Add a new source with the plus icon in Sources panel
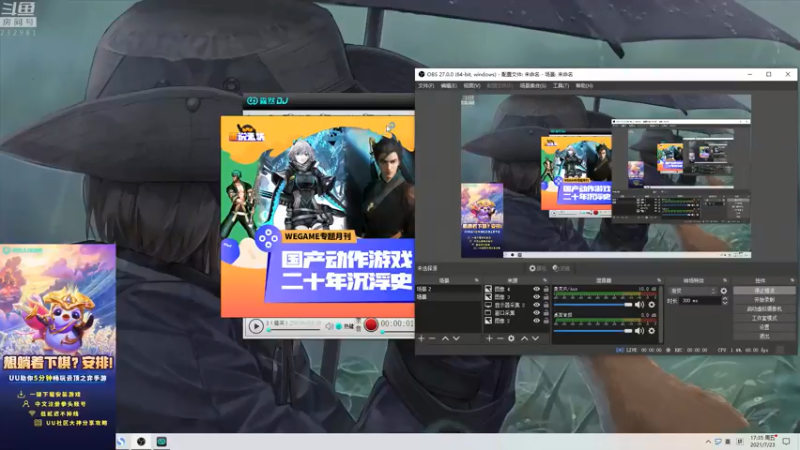The image size is (800, 450). tap(489, 338)
